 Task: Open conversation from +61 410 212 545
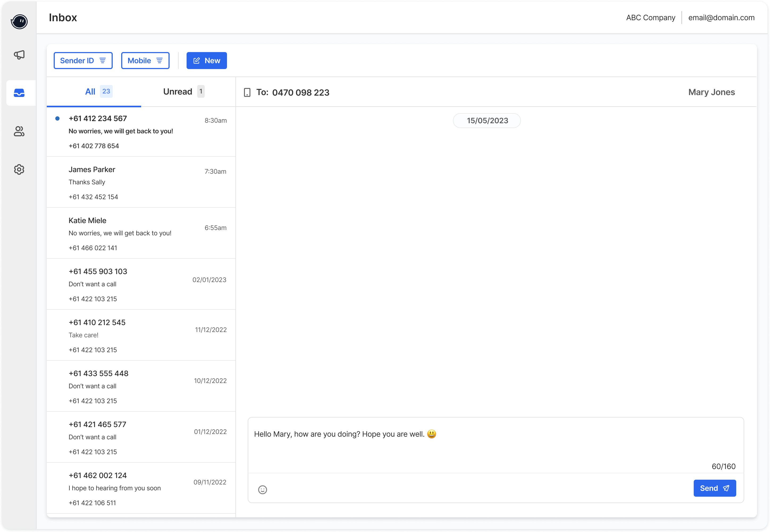pyautogui.click(x=141, y=335)
